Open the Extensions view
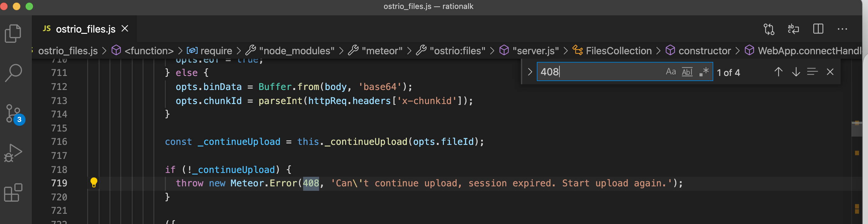 [13, 193]
